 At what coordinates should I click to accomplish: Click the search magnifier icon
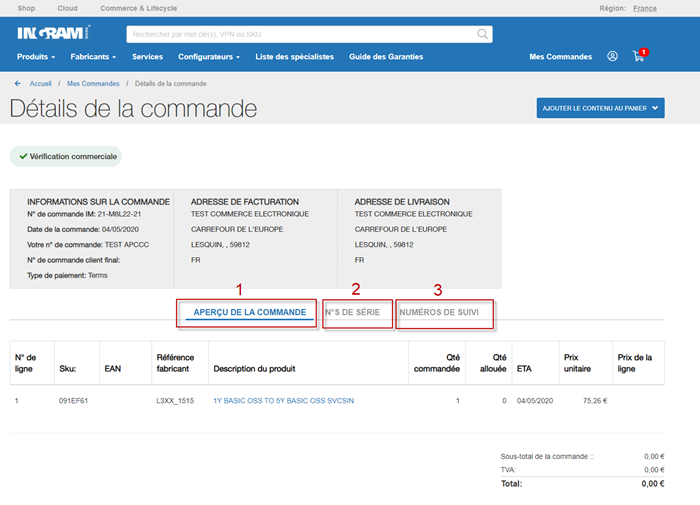click(482, 34)
